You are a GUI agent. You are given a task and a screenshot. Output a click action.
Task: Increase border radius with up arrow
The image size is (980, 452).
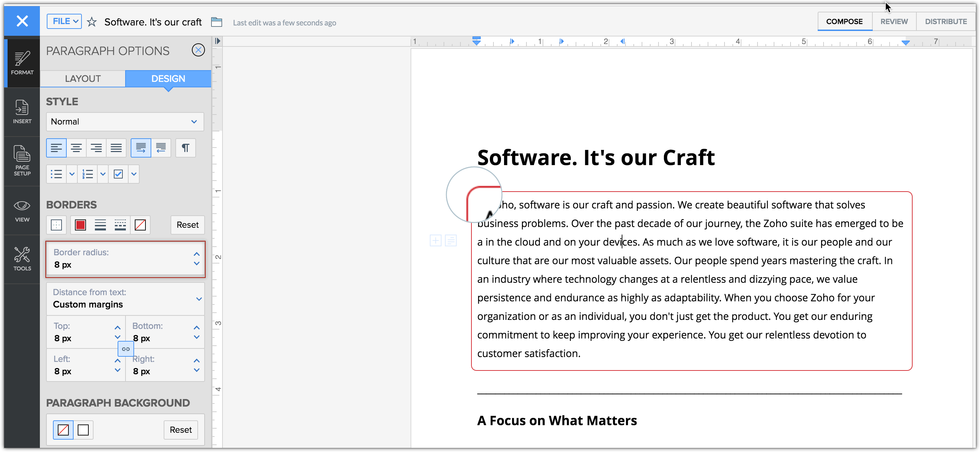tap(196, 254)
